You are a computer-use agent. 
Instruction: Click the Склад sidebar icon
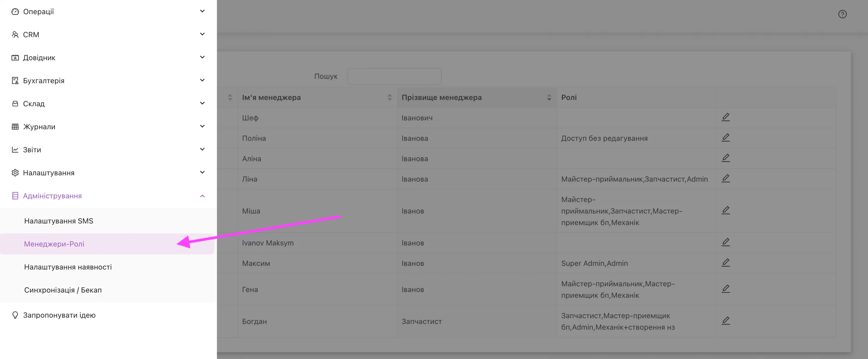coord(15,104)
